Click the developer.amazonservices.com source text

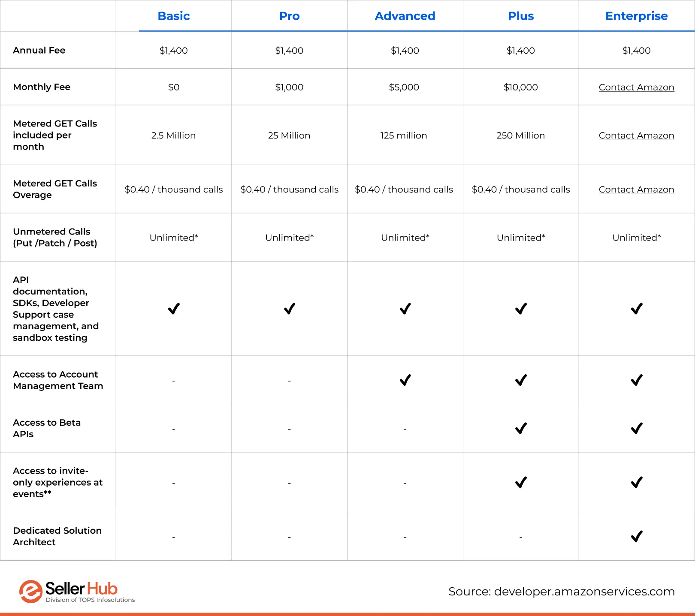coord(584,592)
